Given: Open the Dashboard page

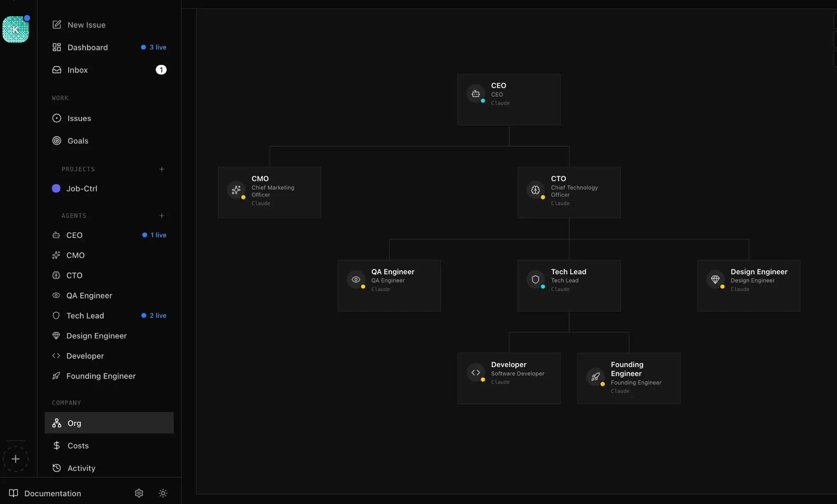Looking at the screenshot, I should tap(87, 47).
